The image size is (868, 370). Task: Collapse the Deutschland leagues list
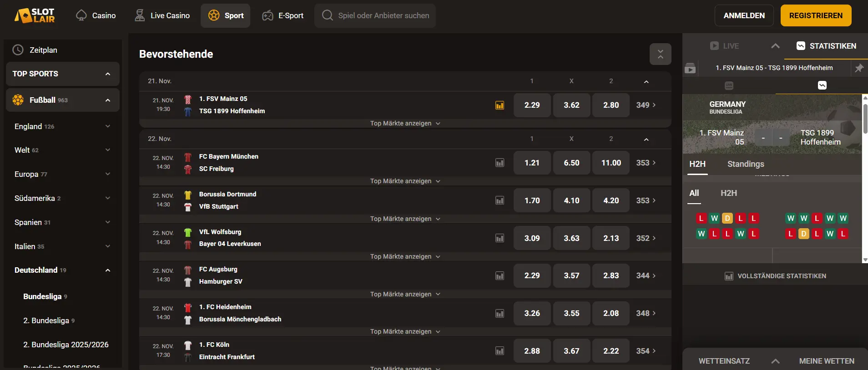pyautogui.click(x=108, y=270)
